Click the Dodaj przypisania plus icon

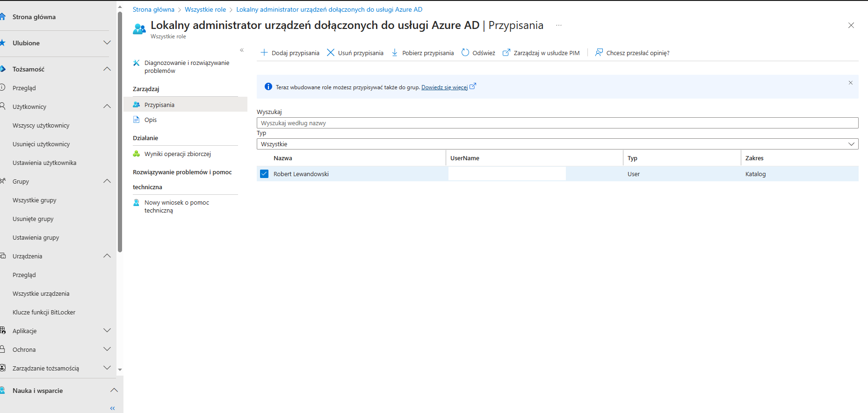[264, 53]
